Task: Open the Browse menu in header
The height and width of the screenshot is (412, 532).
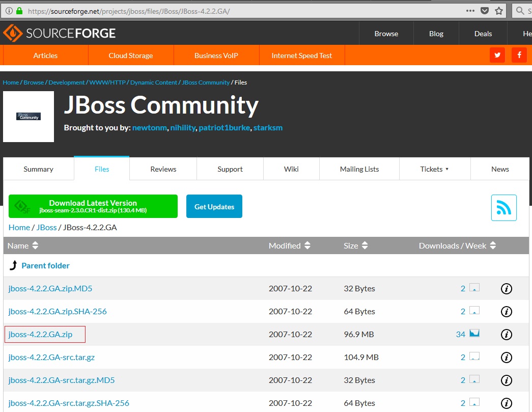Action: [x=386, y=34]
